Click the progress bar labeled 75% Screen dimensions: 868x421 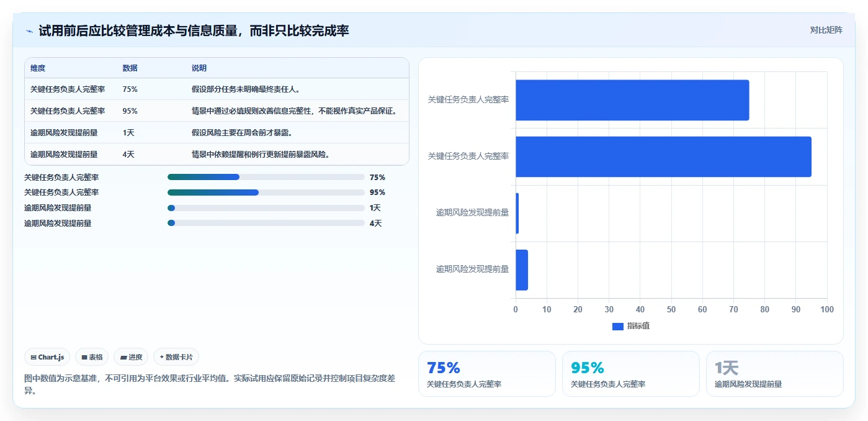[266, 177]
